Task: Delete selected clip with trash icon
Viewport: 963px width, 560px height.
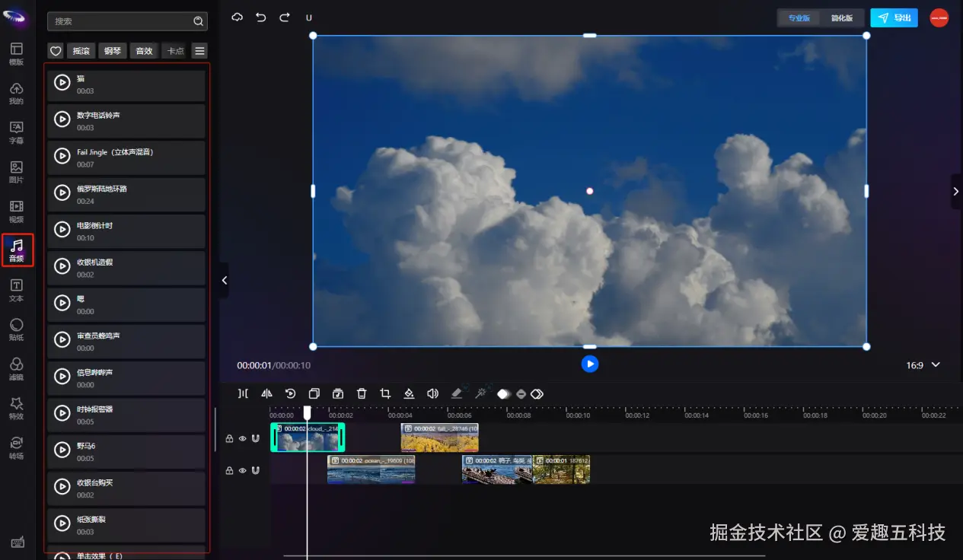Action: click(x=362, y=393)
